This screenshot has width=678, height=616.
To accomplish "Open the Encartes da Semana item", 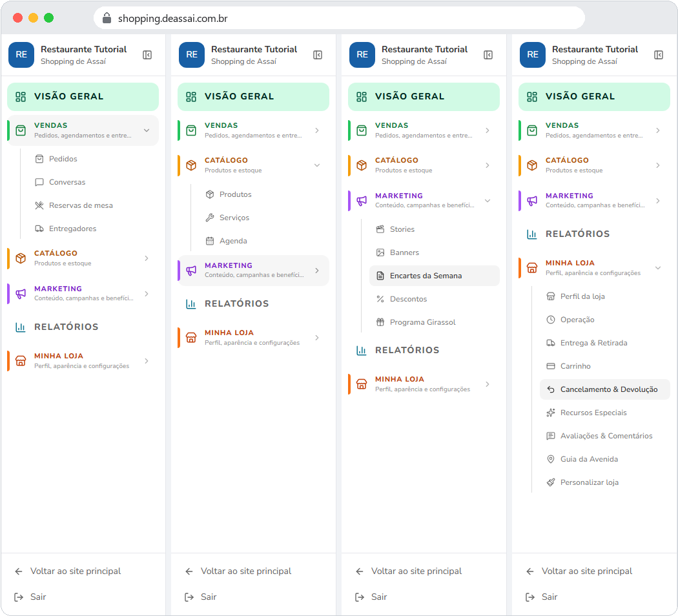I will pyautogui.click(x=434, y=276).
